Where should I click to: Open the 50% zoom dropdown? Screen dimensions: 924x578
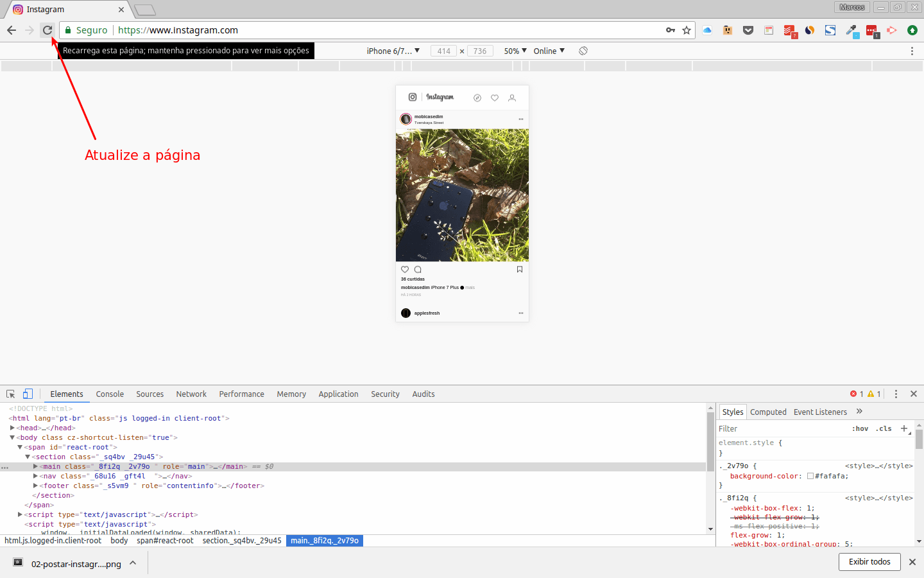coord(515,51)
